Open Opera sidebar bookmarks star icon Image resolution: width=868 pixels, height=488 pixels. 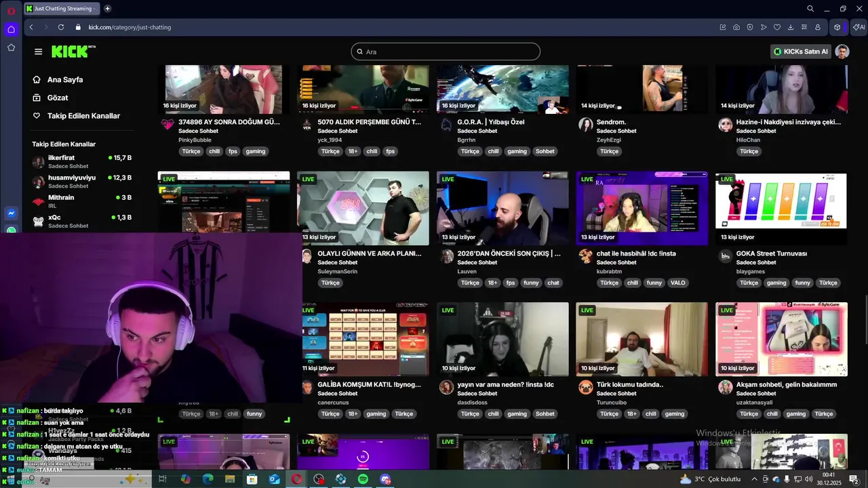(11, 47)
